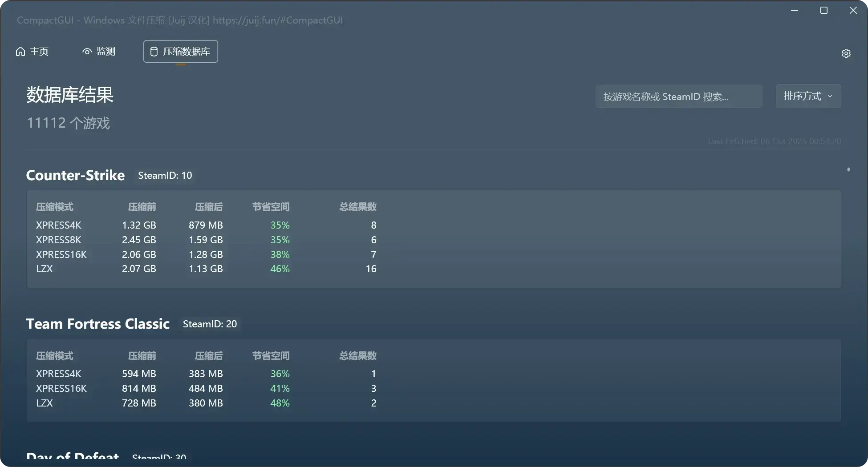Switch to the 监测 tab
Viewport: 868px width, 467px height.
(99, 52)
